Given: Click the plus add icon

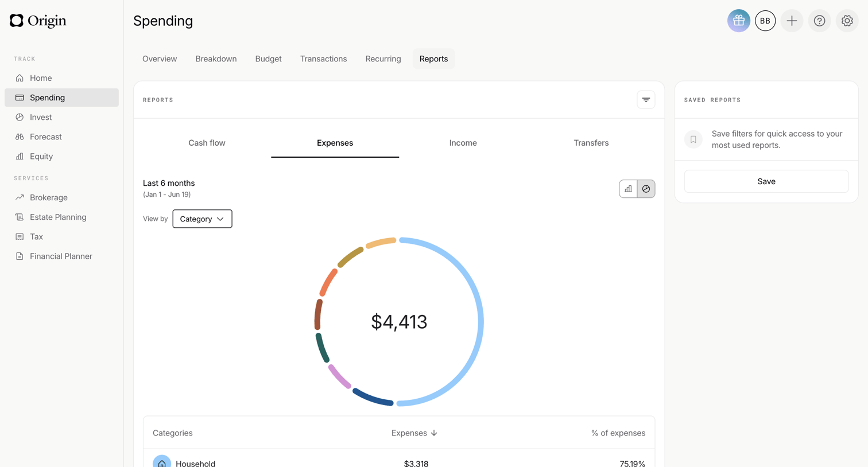Looking at the screenshot, I should point(792,21).
